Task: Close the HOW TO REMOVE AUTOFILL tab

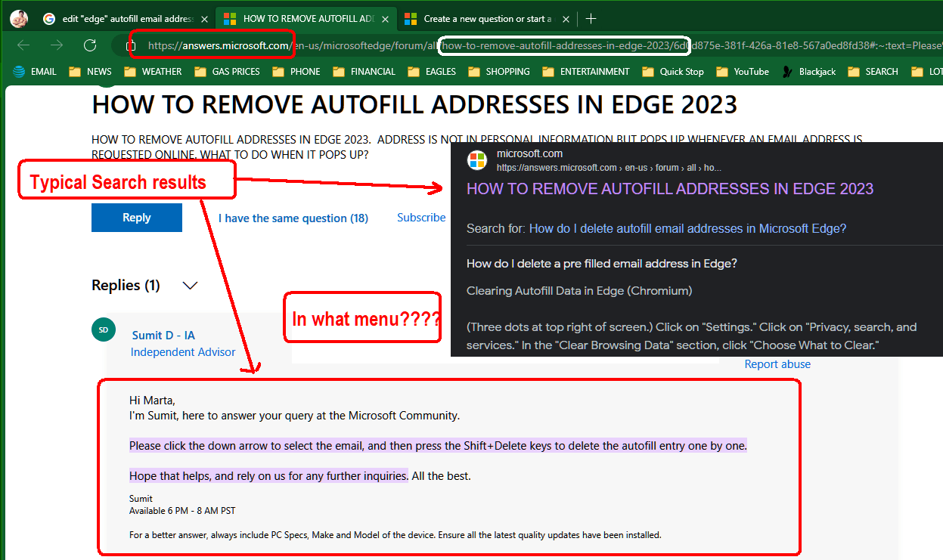Action: pyautogui.click(x=383, y=18)
